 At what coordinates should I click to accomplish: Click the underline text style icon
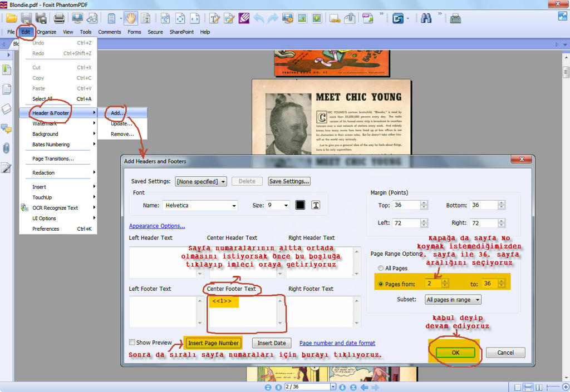pos(316,205)
